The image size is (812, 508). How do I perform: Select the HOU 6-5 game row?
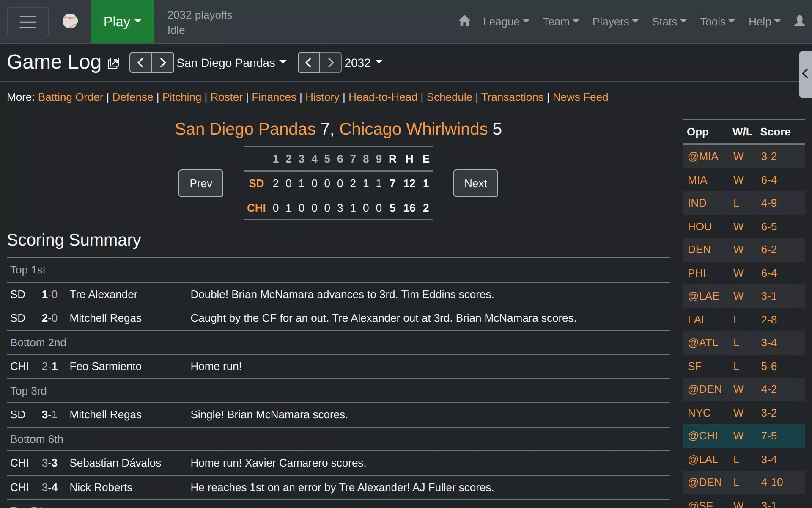coord(744,226)
